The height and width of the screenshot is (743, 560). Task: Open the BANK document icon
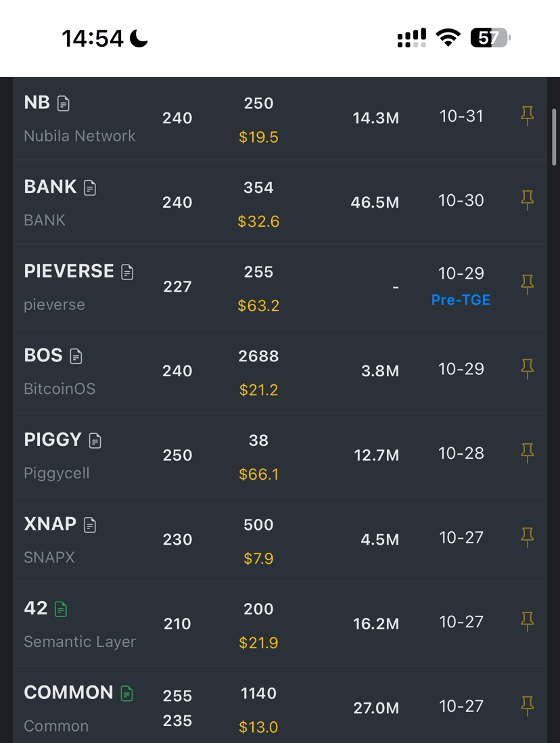pos(90,187)
